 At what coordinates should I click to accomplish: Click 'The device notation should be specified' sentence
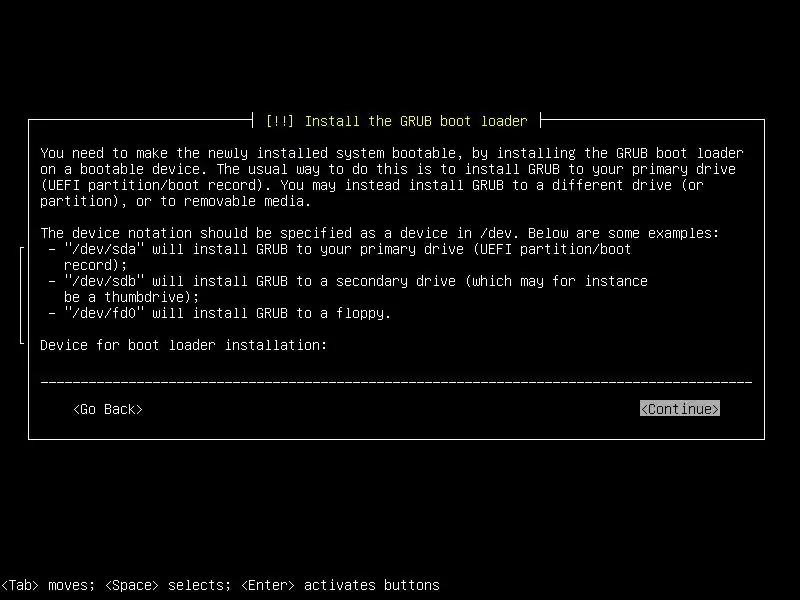pyautogui.click(x=380, y=233)
